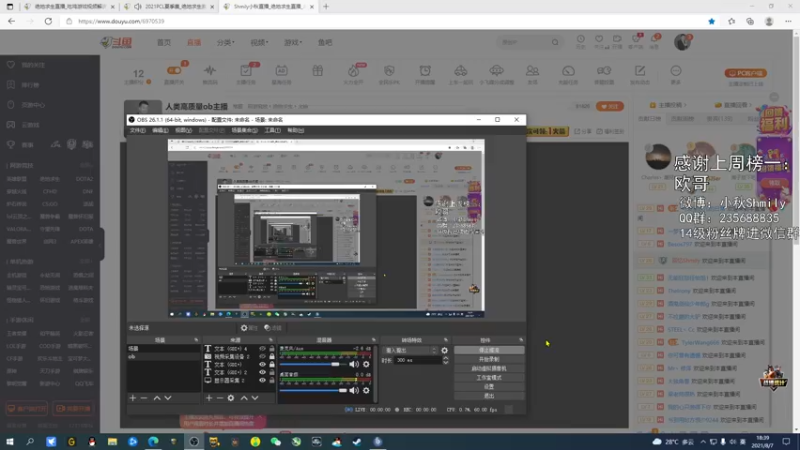Pop out the Scene Transitions dock

445,340
